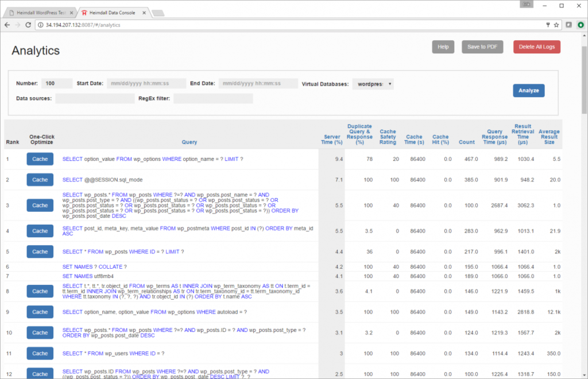Open the Virtual Databases dropdown

(x=373, y=84)
